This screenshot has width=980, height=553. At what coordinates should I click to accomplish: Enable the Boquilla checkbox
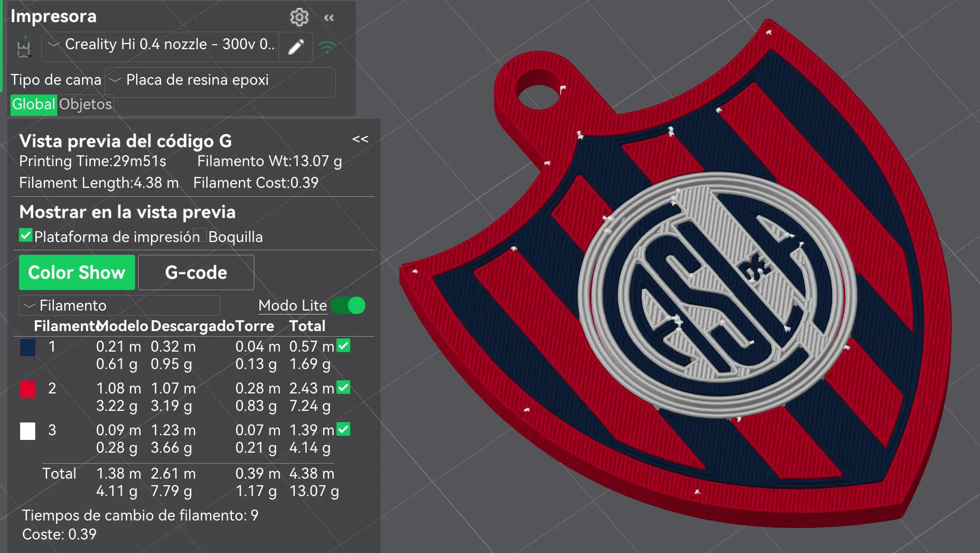[200, 235]
